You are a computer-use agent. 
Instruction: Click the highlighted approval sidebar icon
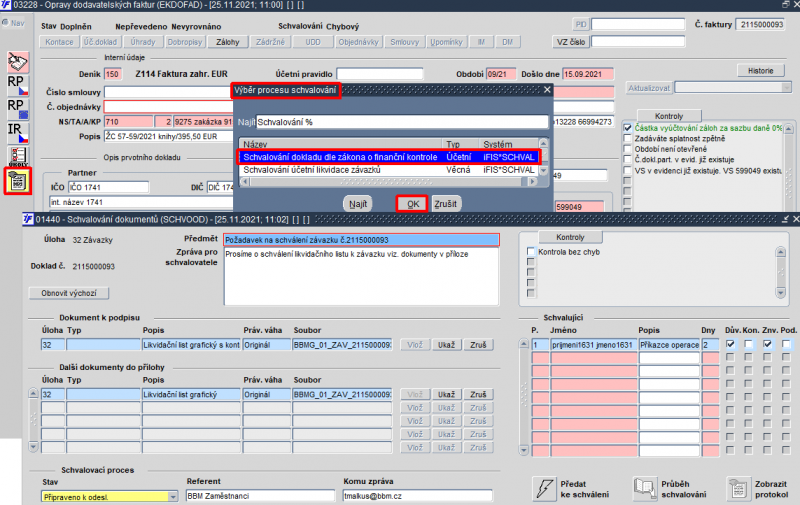18,181
